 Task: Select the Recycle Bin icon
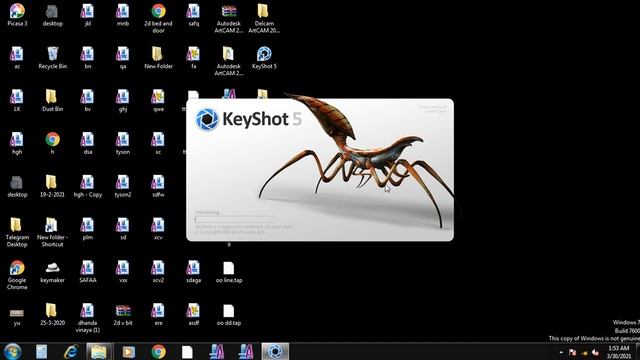click(52, 58)
